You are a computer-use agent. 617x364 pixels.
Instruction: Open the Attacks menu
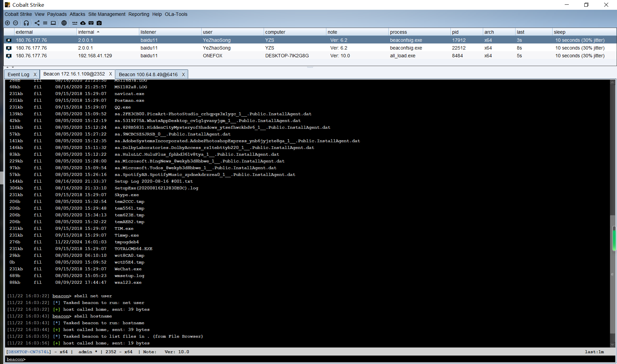coord(77,14)
